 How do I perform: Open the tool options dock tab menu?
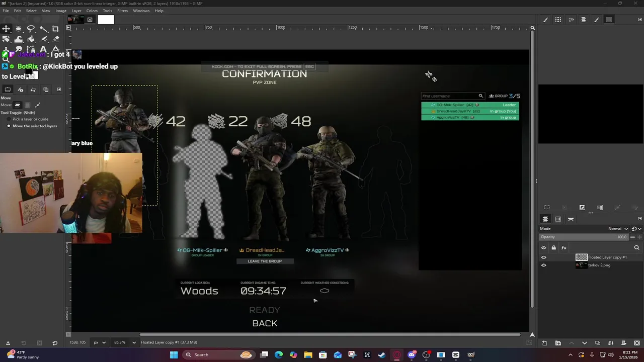(x=59, y=89)
